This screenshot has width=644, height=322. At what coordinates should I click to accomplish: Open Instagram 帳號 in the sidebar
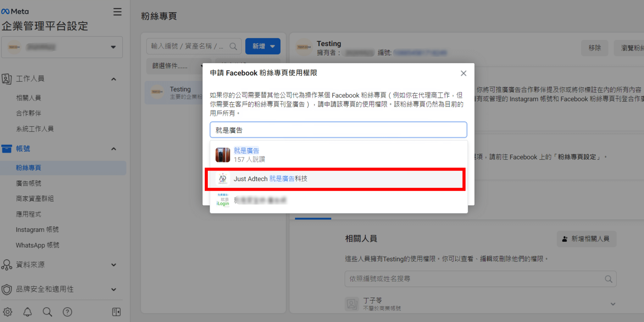click(x=37, y=230)
